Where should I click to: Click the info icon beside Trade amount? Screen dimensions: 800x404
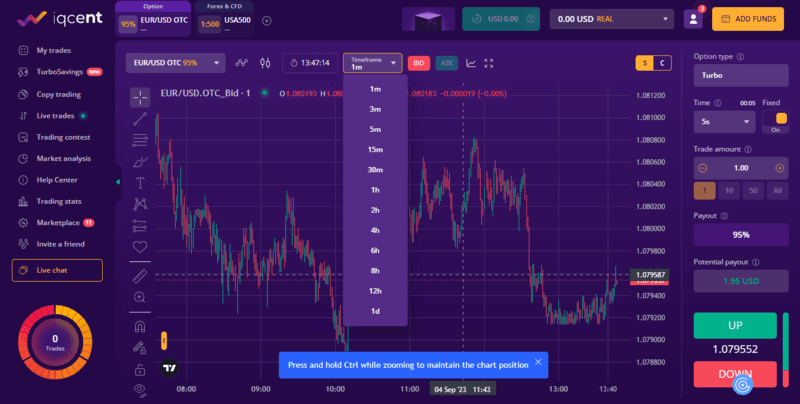748,149
